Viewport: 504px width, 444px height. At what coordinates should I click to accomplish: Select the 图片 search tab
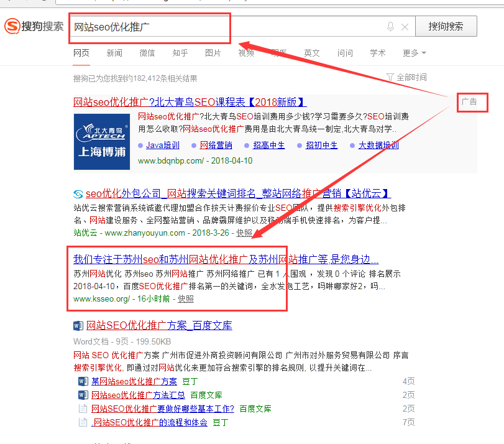[213, 53]
